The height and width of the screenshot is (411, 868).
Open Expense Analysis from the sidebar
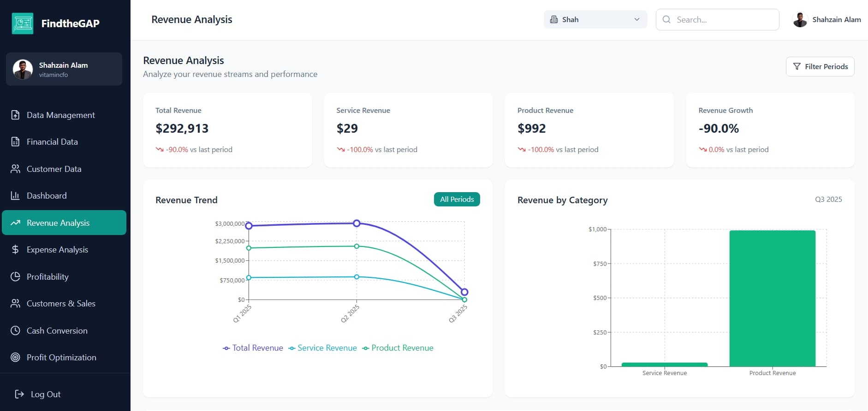[x=64, y=250]
